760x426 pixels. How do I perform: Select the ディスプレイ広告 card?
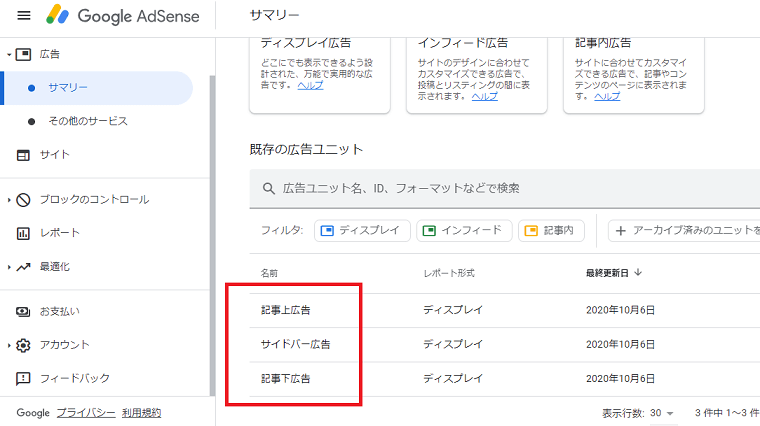pos(320,75)
